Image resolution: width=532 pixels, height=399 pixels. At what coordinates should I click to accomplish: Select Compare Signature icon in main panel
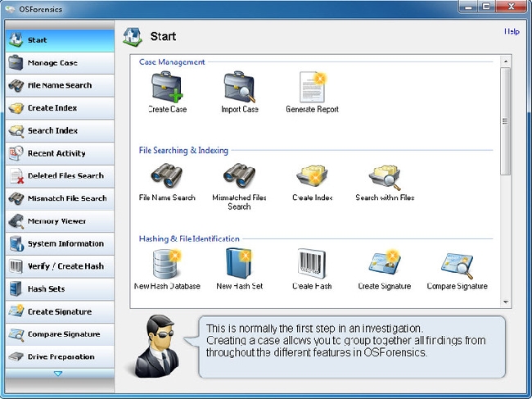457,264
